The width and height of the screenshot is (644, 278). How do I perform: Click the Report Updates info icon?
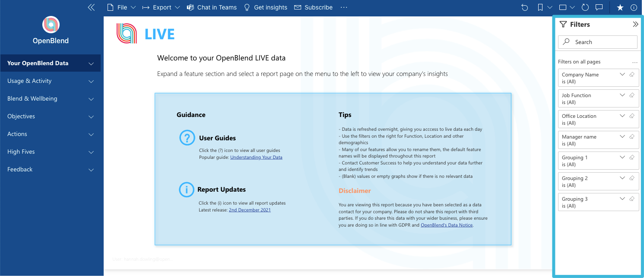click(x=187, y=190)
